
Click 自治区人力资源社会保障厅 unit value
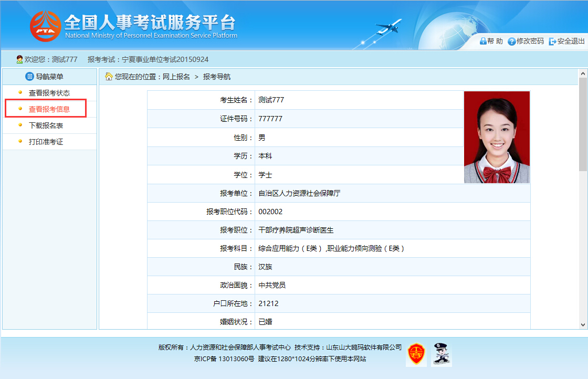pos(299,193)
